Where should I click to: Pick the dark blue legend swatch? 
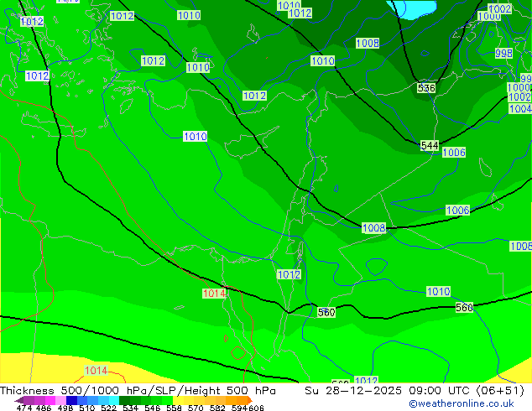pos(71,400)
